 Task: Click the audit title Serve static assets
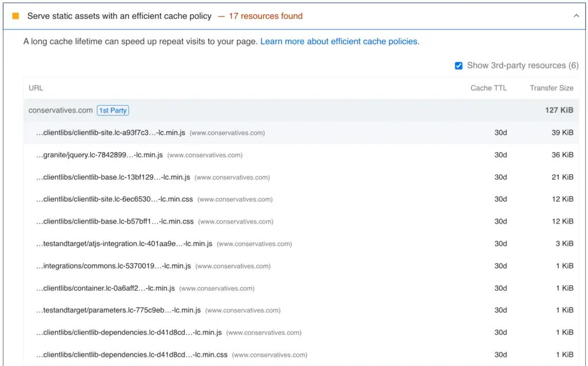pyautogui.click(x=119, y=16)
